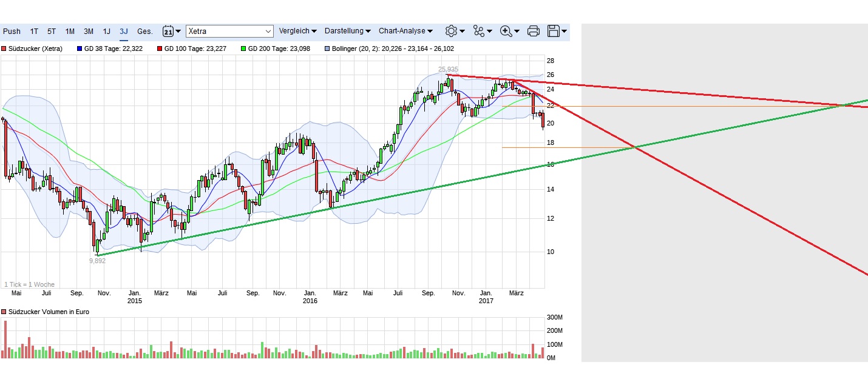The width and height of the screenshot is (868, 382).
Task: Open the gear settings menu
Action: point(455,31)
